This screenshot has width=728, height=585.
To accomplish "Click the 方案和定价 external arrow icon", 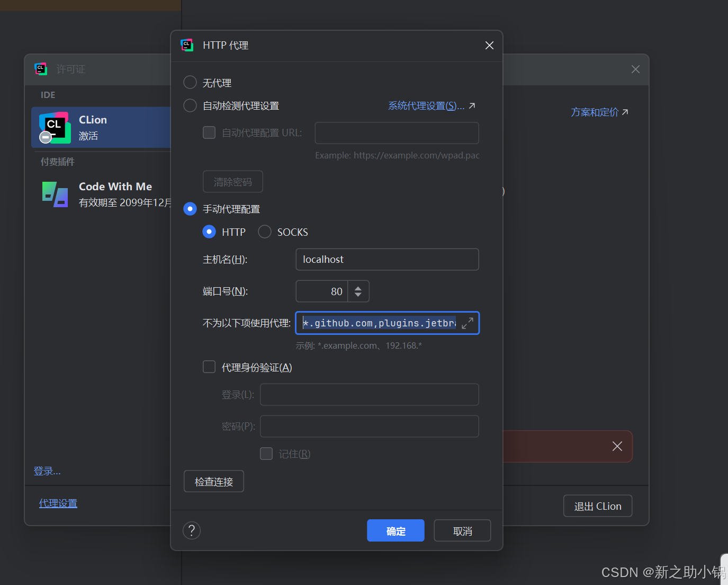I will click(x=625, y=112).
